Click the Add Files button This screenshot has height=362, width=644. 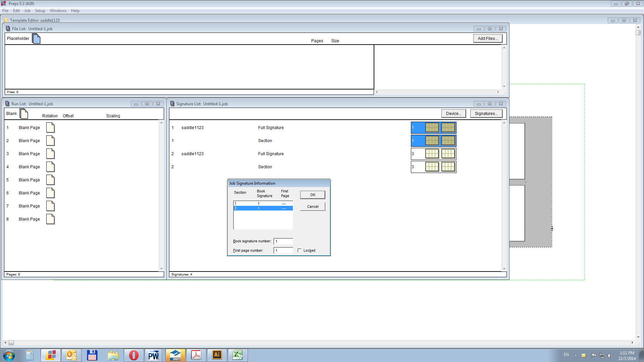[488, 39]
